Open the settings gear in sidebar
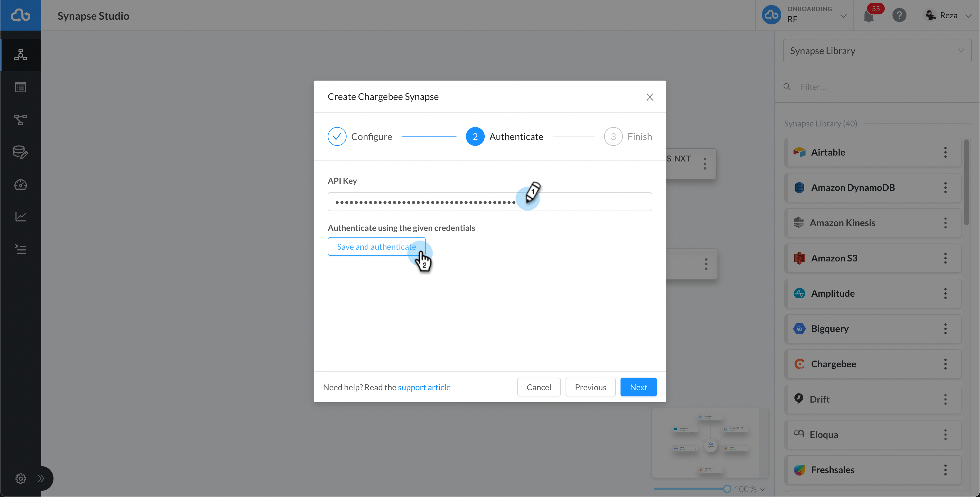 [21, 478]
